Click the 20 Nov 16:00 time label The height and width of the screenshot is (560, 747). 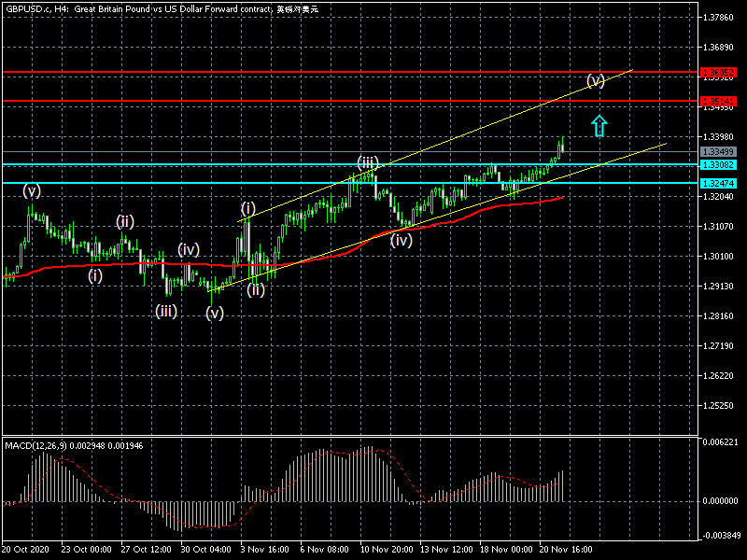pyautogui.click(x=566, y=549)
